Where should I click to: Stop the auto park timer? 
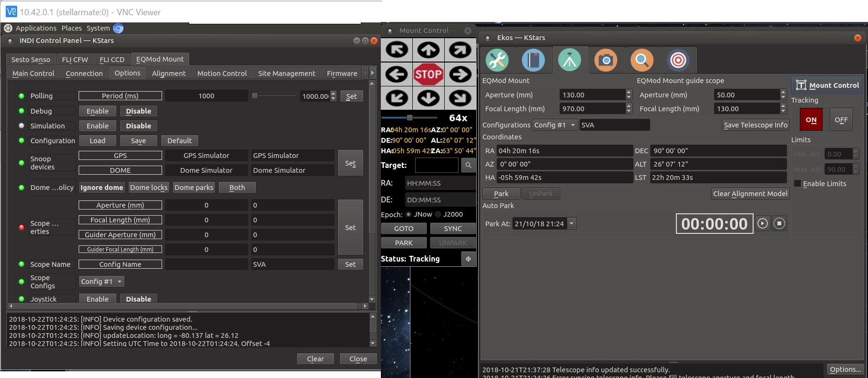click(779, 223)
